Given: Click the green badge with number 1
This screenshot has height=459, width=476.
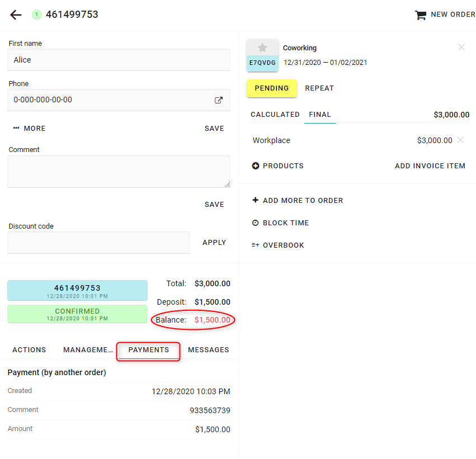Looking at the screenshot, I should pos(37,15).
